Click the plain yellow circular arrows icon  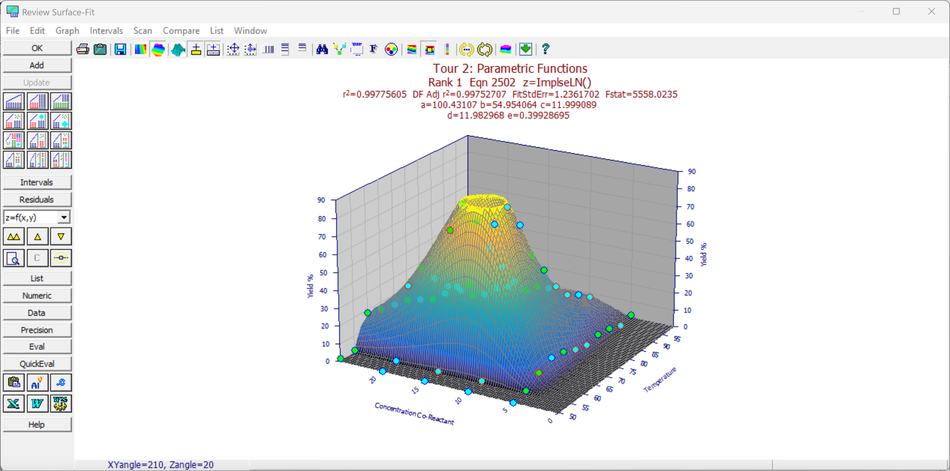pos(485,50)
